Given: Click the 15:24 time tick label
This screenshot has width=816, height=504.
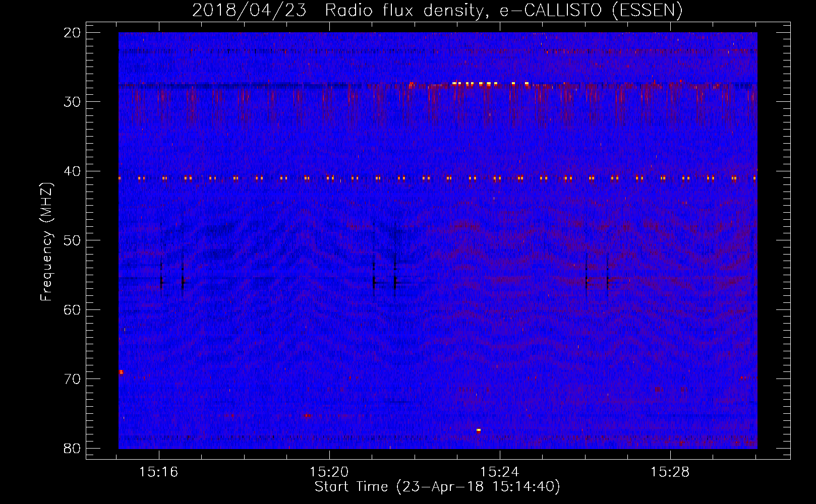Looking at the screenshot, I should [x=500, y=472].
